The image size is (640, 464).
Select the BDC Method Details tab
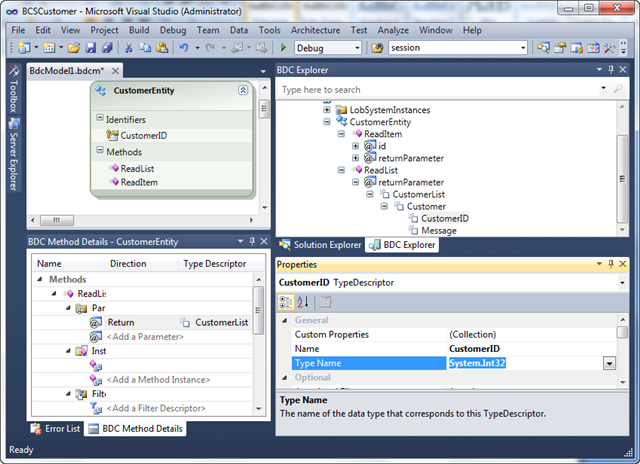point(136,428)
